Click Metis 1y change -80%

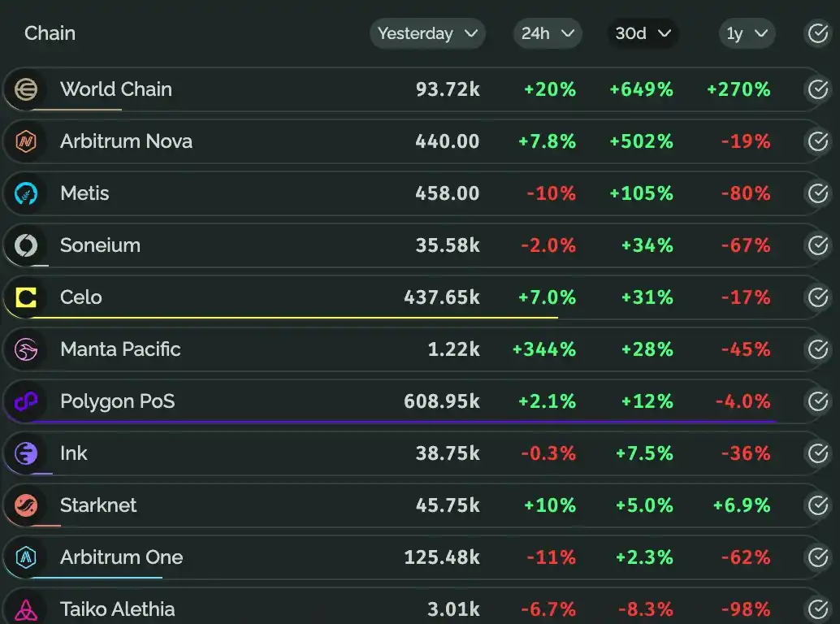(746, 193)
